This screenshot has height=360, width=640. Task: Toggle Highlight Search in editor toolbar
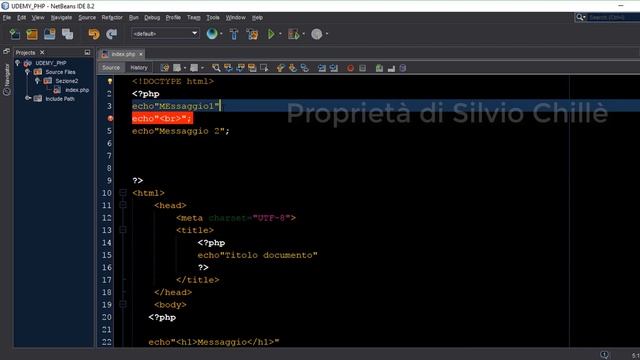(252, 68)
